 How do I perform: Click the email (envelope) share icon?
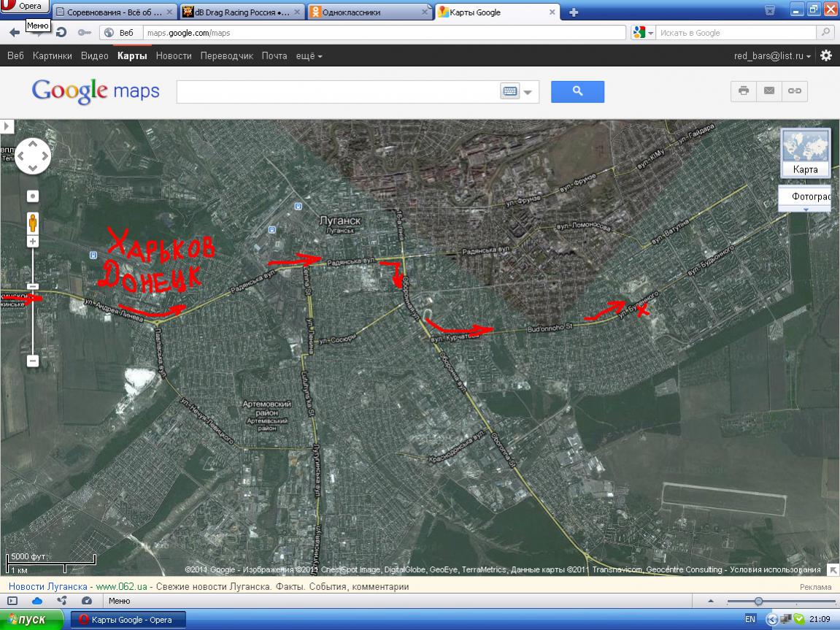(769, 91)
